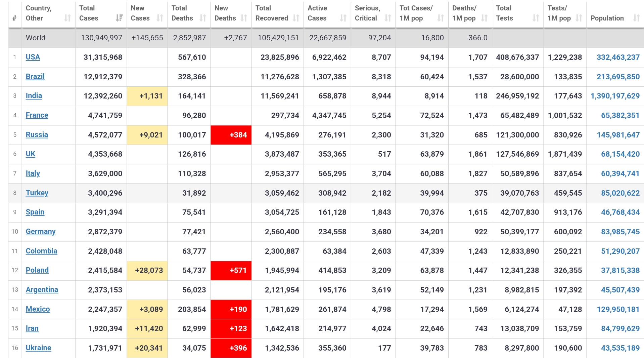Open Turkey country link

37,193
